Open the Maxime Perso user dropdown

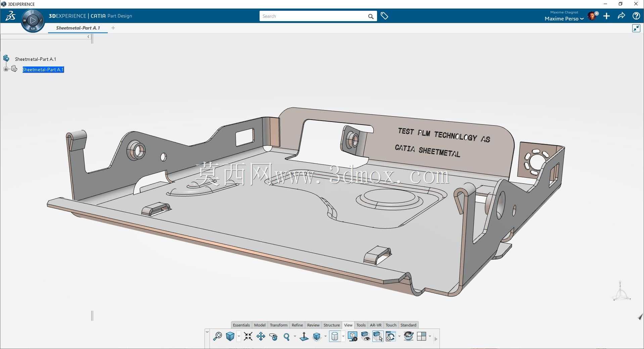(x=564, y=19)
